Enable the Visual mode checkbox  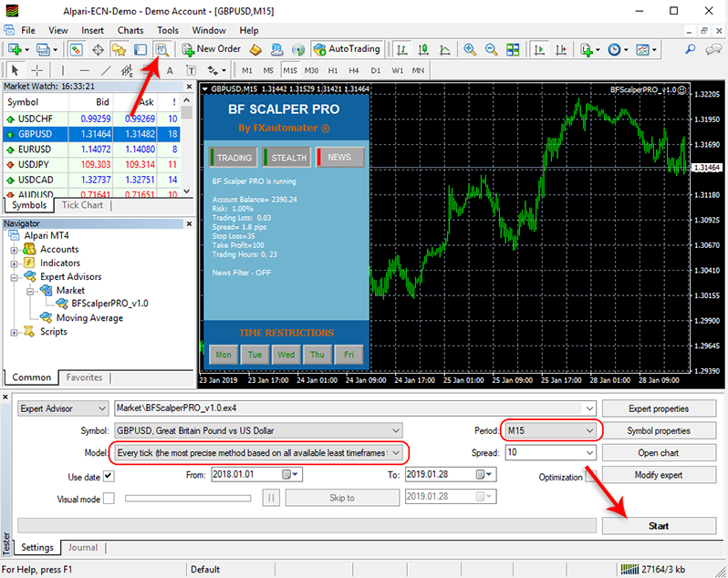109,498
